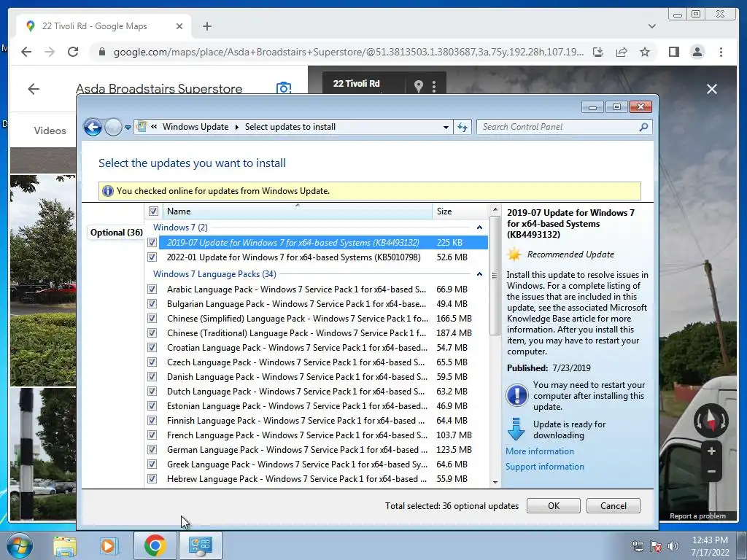Collapse the Windows 7 Language Packs group
Image resolution: width=747 pixels, height=560 pixels.
click(x=480, y=274)
